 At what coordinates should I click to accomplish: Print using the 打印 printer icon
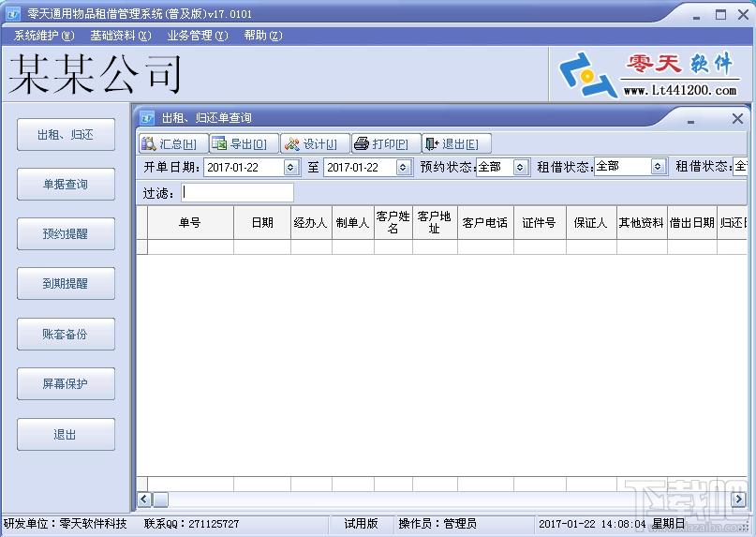tap(362, 143)
